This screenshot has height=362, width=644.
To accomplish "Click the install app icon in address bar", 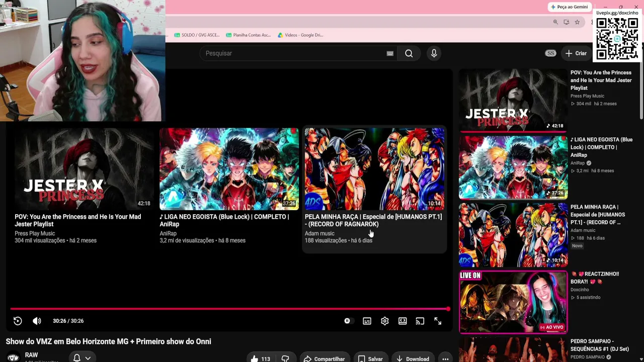I will click(567, 22).
